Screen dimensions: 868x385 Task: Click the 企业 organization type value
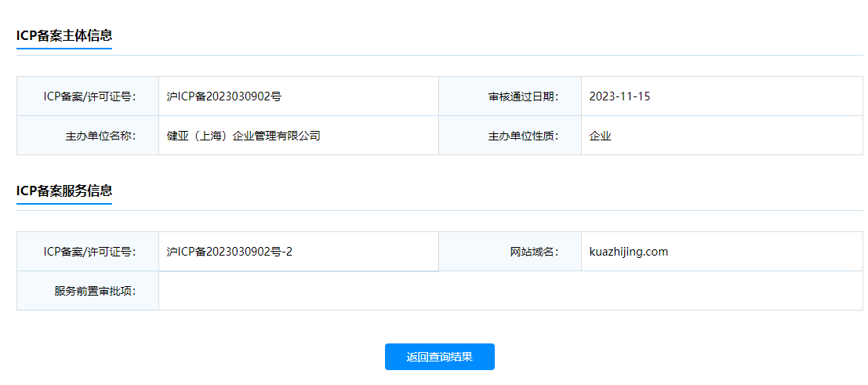(x=600, y=136)
